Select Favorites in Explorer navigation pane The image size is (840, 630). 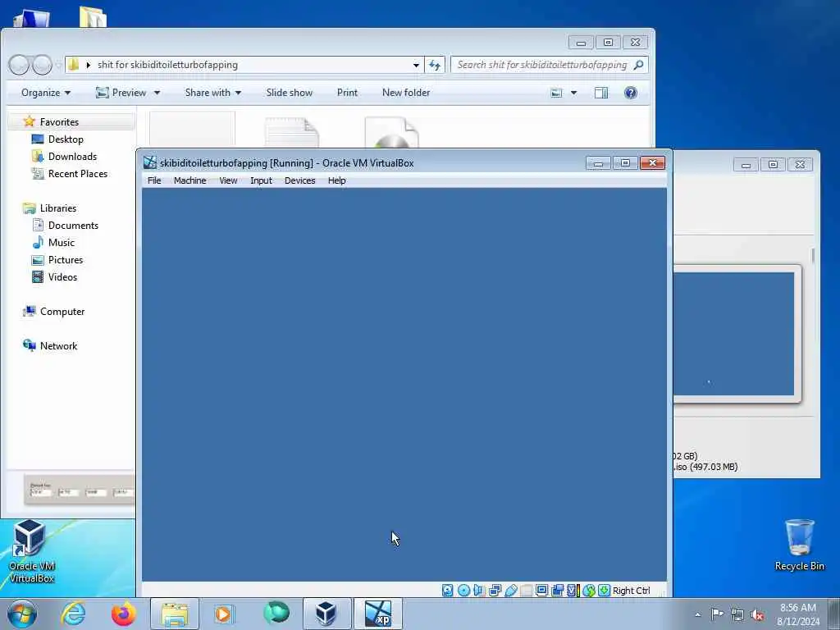pyautogui.click(x=59, y=122)
